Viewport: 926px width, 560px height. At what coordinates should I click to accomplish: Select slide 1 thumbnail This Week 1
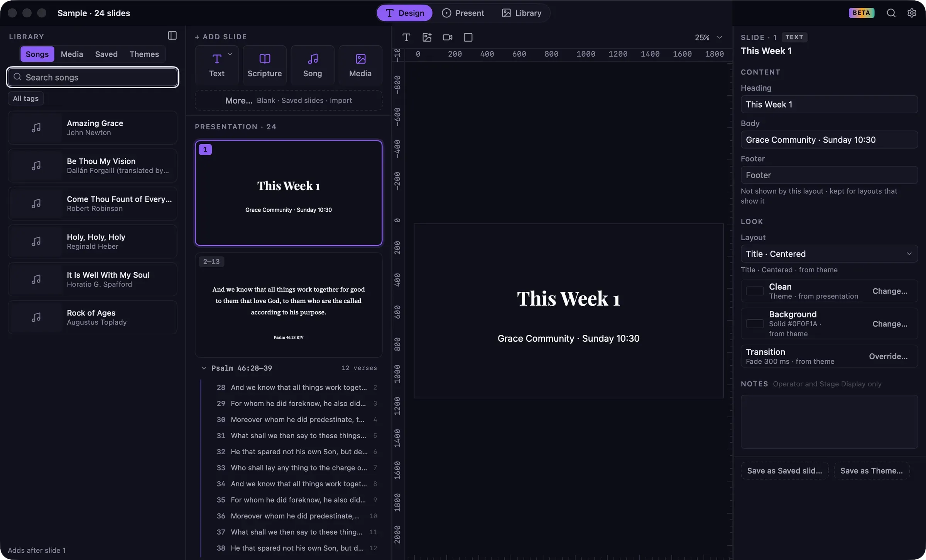click(x=289, y=193)
